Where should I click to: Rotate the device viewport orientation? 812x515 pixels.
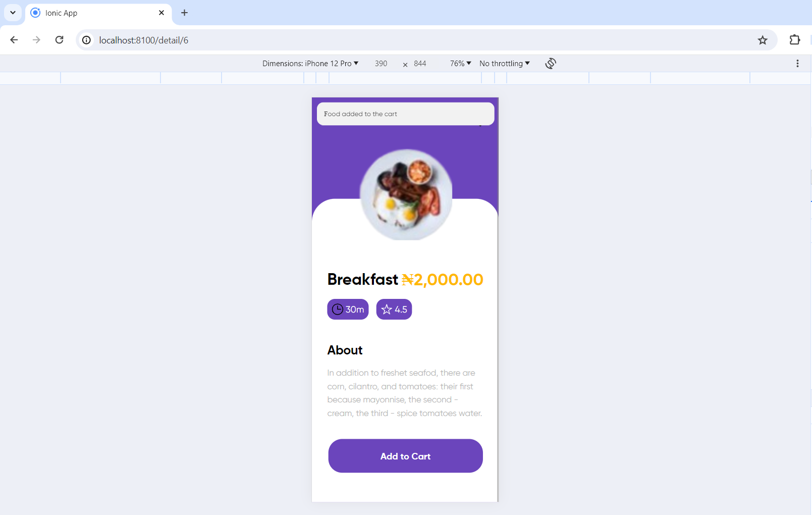[551, 63]
